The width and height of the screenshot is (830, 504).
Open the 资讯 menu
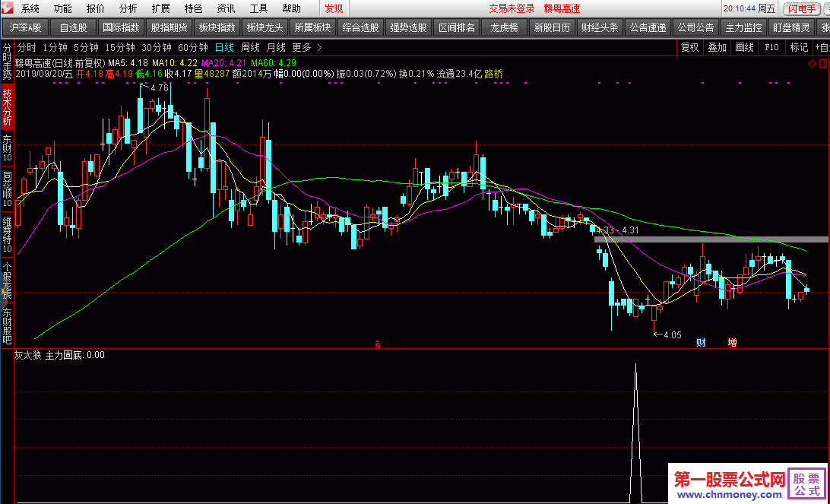point(226,8)
